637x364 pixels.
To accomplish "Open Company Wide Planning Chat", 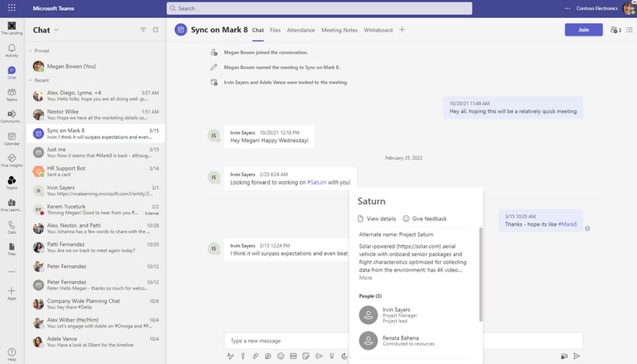I will (96, 304).
